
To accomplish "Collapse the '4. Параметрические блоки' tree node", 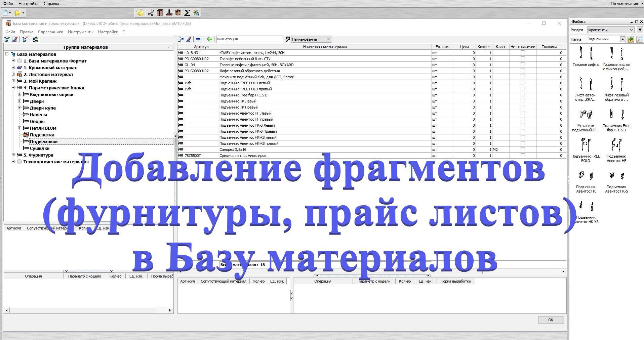I will [x=13, y=88].
